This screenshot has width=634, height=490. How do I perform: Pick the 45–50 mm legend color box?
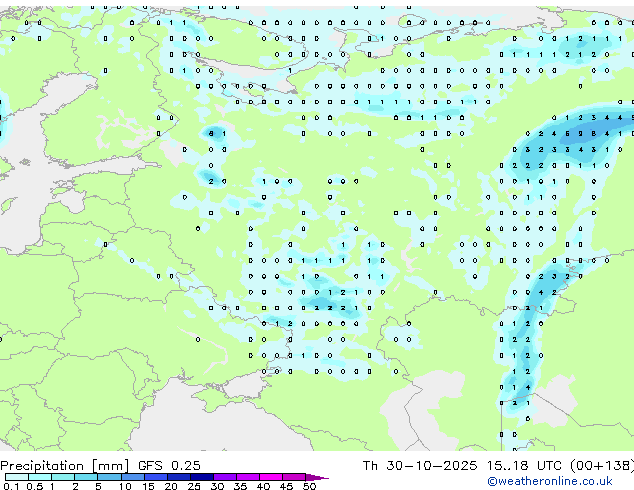(x=294, y=477)
